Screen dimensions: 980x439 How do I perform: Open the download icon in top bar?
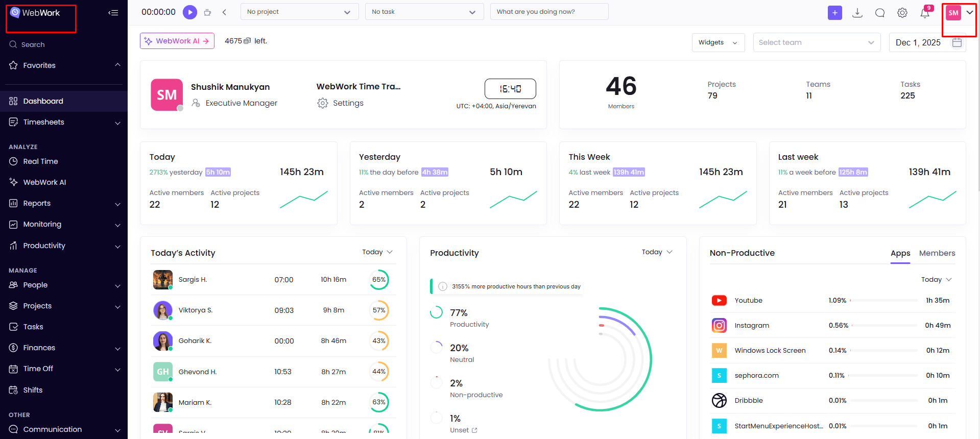pyautogui.click(x=857, y=13)
